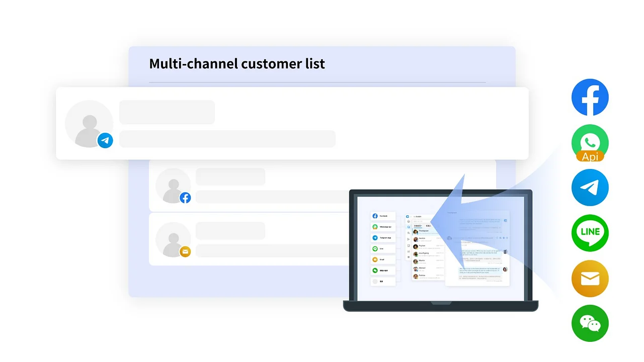The width and height of the screenshot is (644, 362).
Task: Click the orange Email channel icon
Action: 590,279
